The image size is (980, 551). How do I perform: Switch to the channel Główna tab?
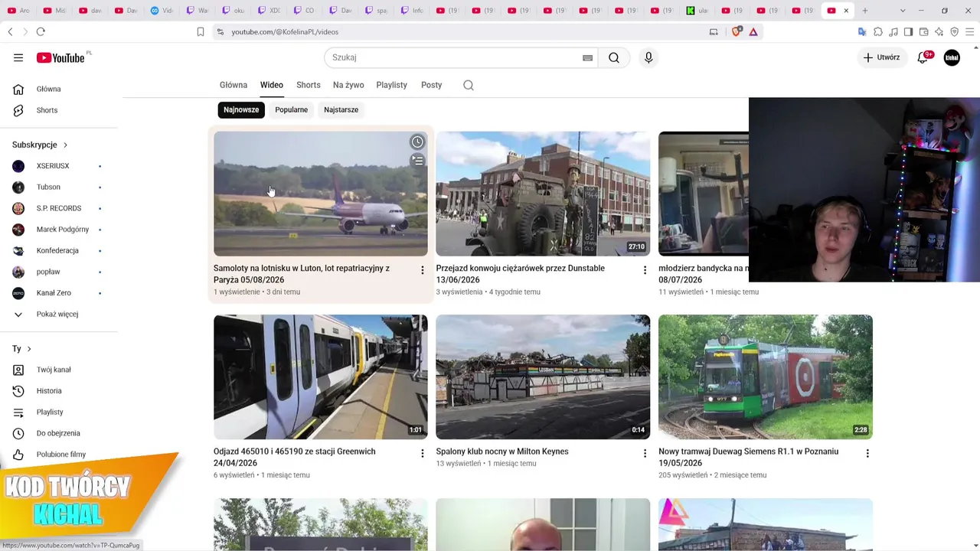234,85
